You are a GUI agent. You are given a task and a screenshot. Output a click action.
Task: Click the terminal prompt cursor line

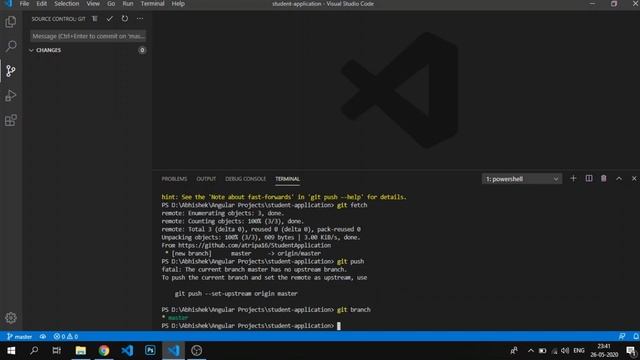click(251, 326)
